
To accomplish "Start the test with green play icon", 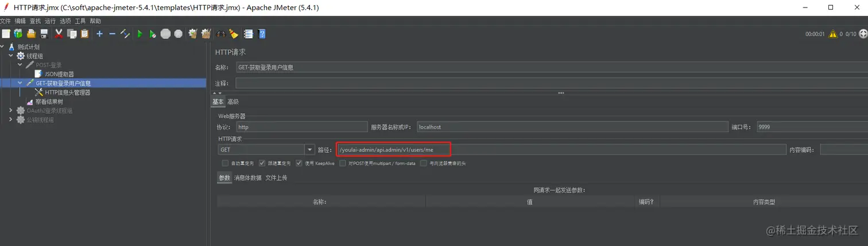I will click(x=139, y=34).
